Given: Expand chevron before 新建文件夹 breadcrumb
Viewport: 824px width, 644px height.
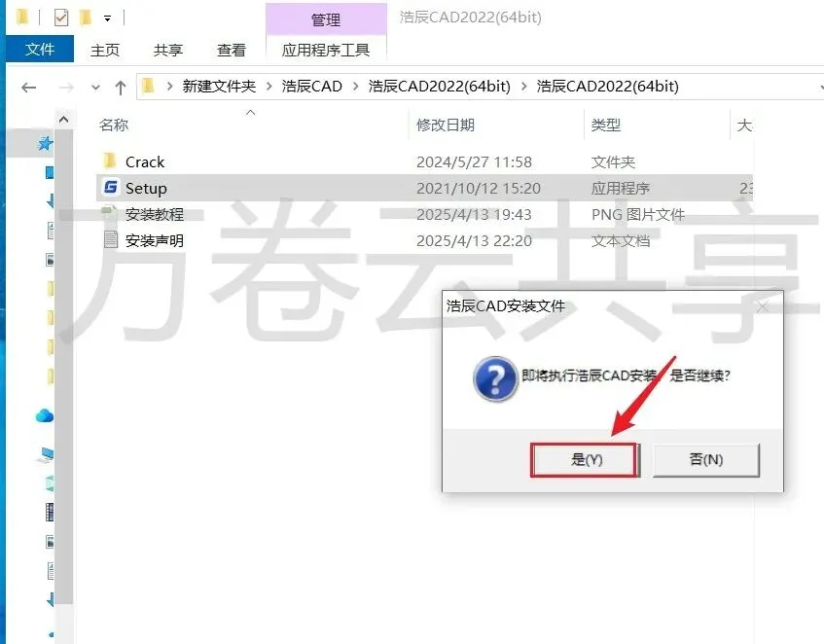Looking at the screenshot, I should coord(169,87).
